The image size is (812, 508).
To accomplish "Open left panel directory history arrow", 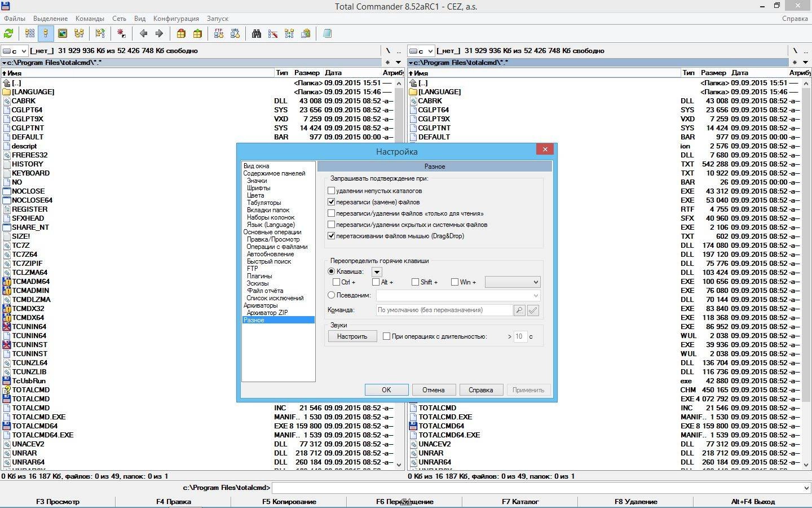I will click(399, 63).
